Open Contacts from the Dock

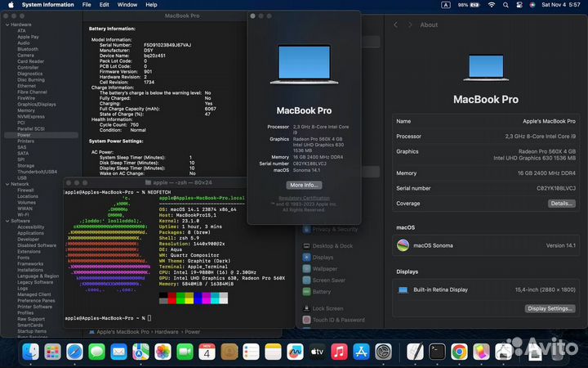pyautogui.click(x=229, y=352)
